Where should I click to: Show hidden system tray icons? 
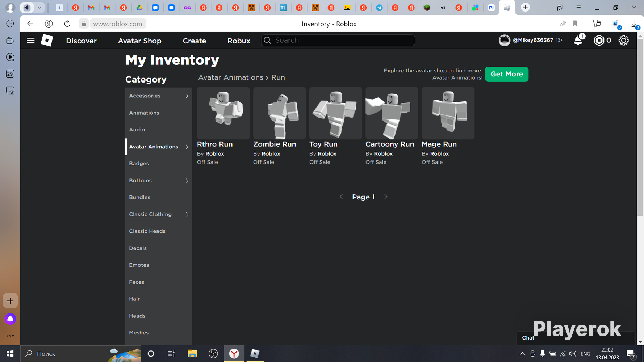tap(522, 354)
